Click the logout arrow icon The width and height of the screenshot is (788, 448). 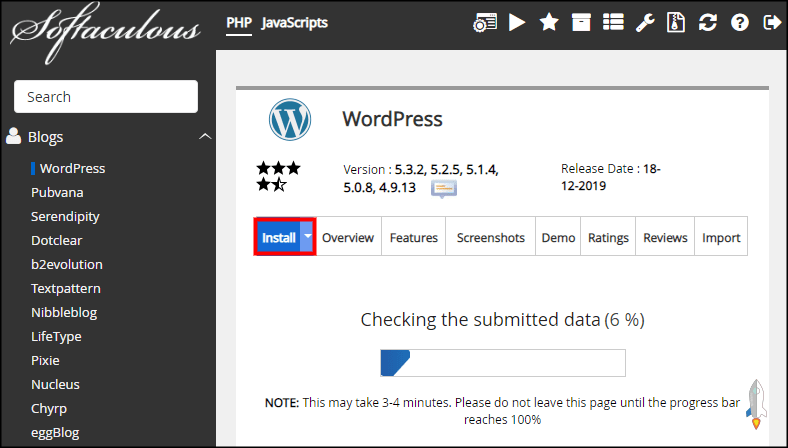772,23
